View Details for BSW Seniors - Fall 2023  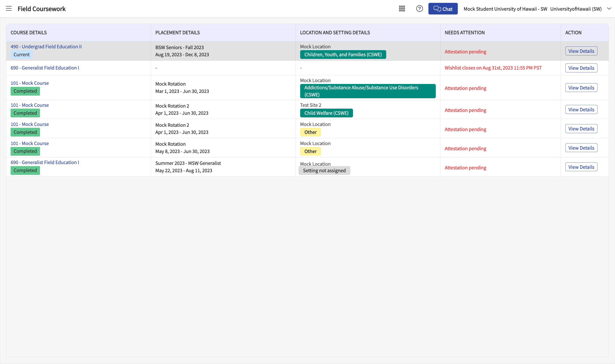(x=581, y=51)
